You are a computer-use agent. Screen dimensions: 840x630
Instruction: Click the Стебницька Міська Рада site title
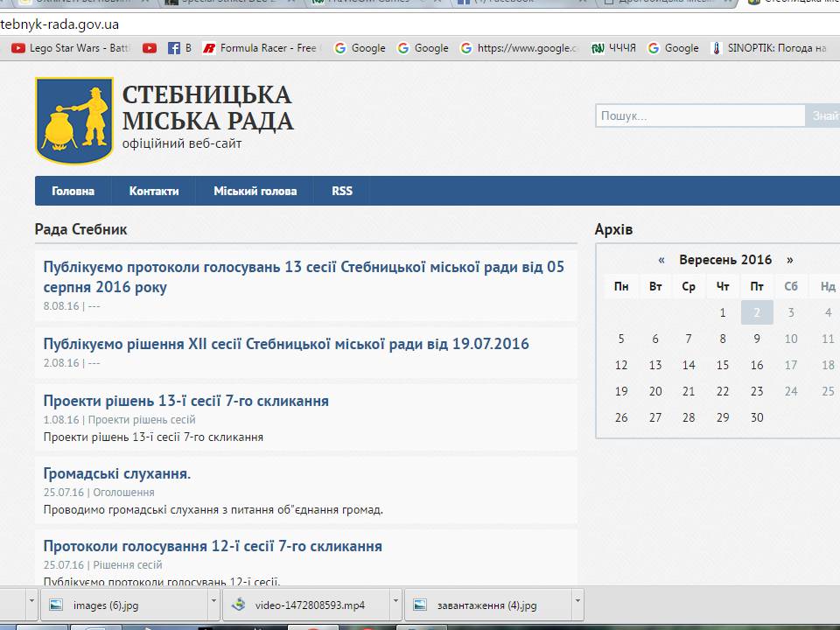click(207, 108)
